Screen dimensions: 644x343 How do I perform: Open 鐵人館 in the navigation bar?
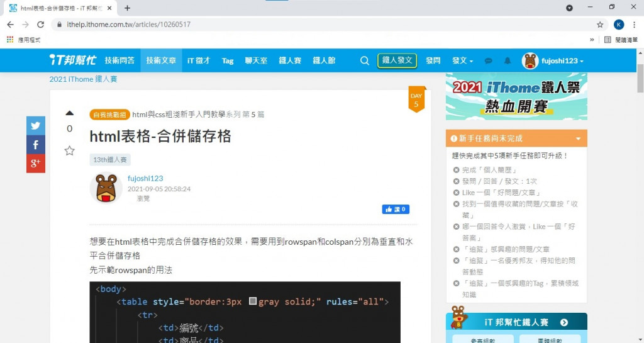click(x=324, y=60)
